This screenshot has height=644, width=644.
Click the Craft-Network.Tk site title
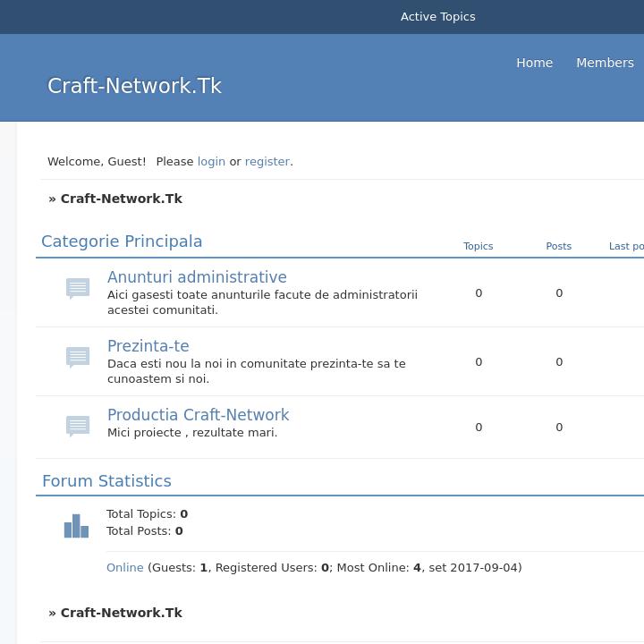134,86
